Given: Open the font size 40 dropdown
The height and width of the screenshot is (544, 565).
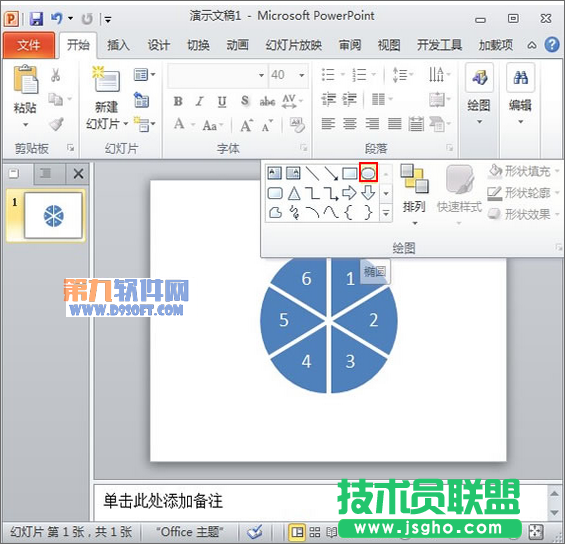Looking at the screenshot, I should (x=302, y=75).
